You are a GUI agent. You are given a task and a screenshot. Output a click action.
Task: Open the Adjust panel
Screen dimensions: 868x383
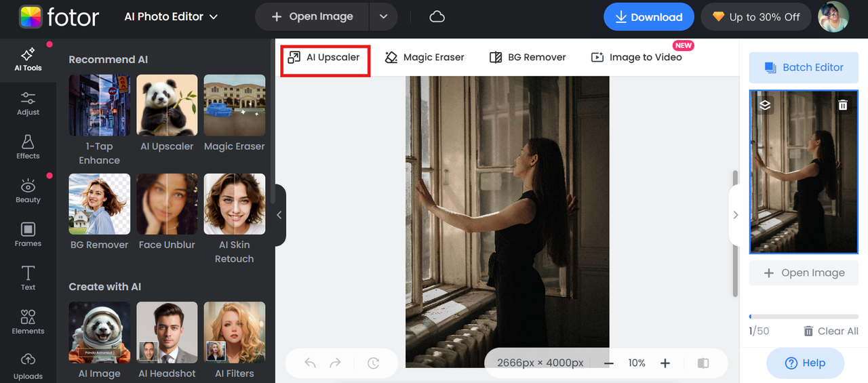pyautogui.click(x=28, y=104)
